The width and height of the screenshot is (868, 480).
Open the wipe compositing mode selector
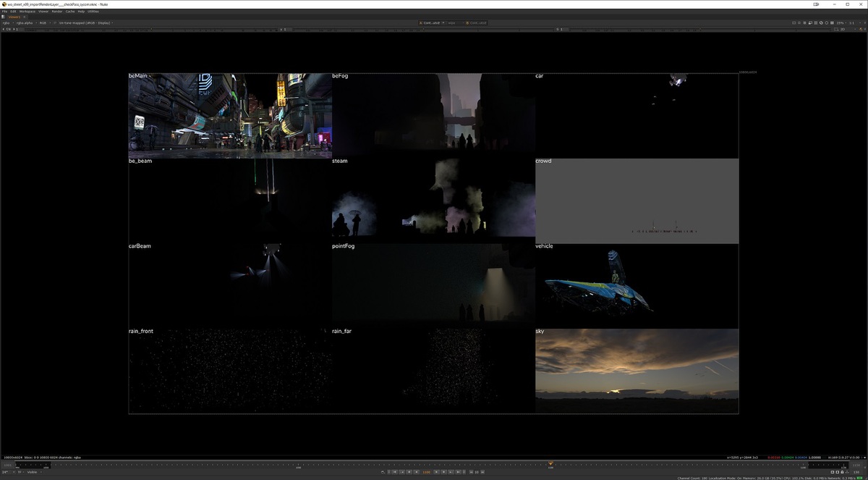(x=454, y=22)
